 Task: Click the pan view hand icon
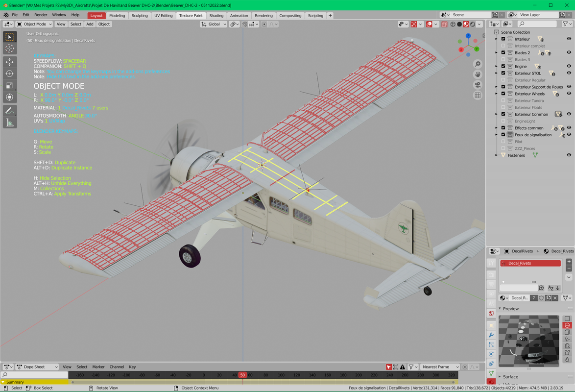coord(478,74)
